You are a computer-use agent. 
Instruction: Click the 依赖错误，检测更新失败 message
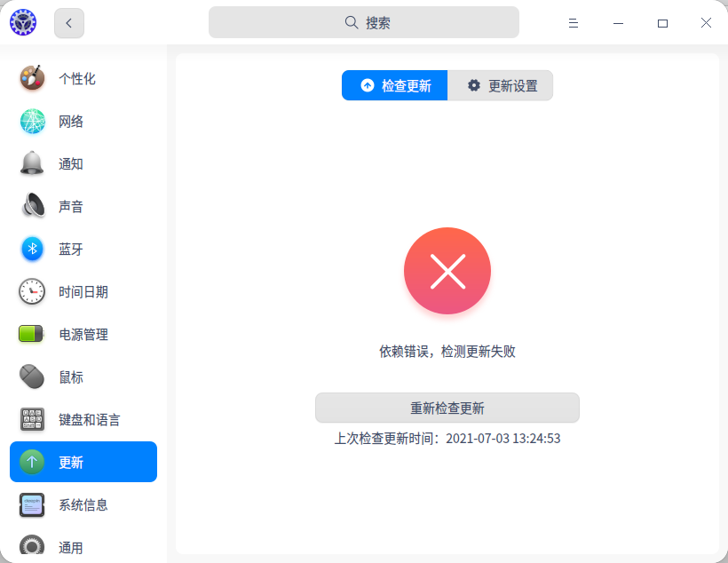coord(447,351)
